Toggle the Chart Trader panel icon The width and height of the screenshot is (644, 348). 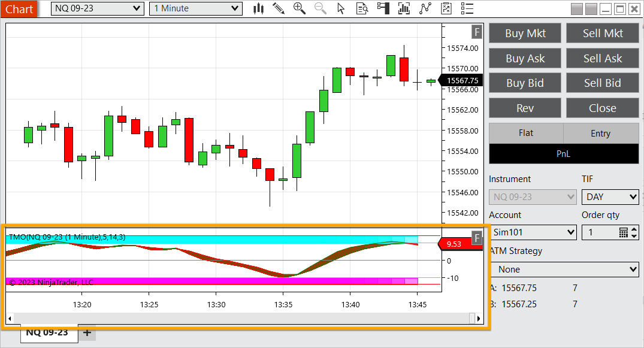(383, 8)
